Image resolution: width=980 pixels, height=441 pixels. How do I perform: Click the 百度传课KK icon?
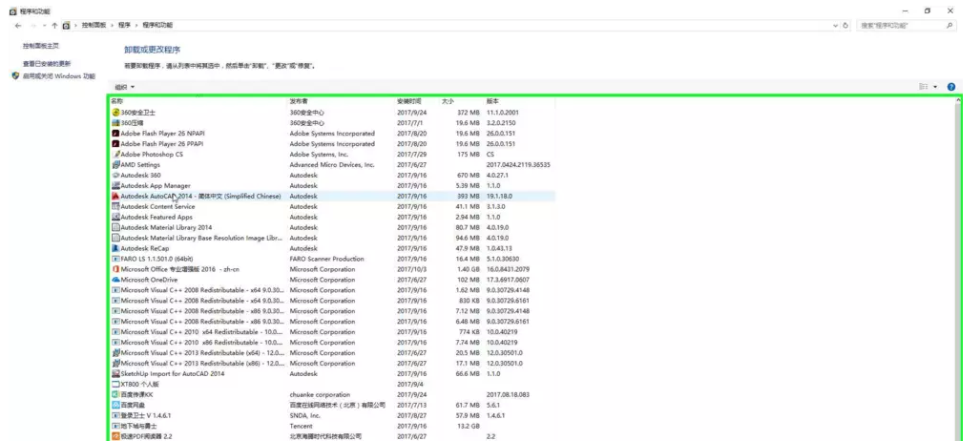115,395
